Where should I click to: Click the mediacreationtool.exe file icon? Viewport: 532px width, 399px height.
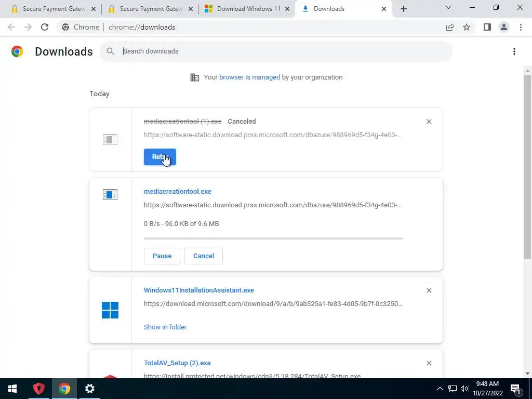110,194
